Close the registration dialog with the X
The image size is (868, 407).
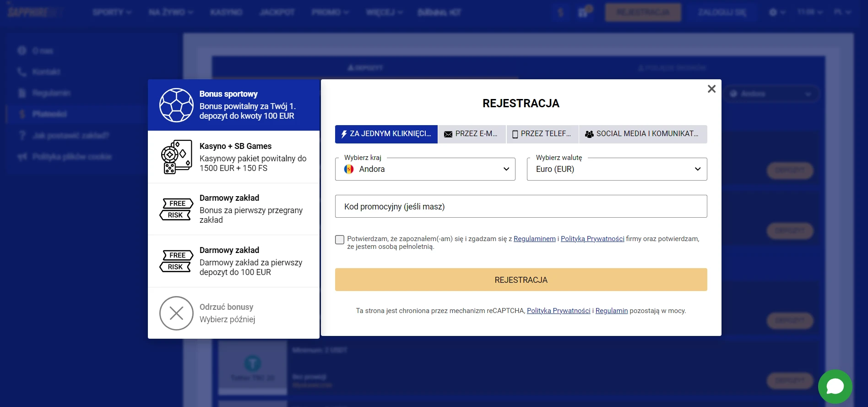[711, 89]
